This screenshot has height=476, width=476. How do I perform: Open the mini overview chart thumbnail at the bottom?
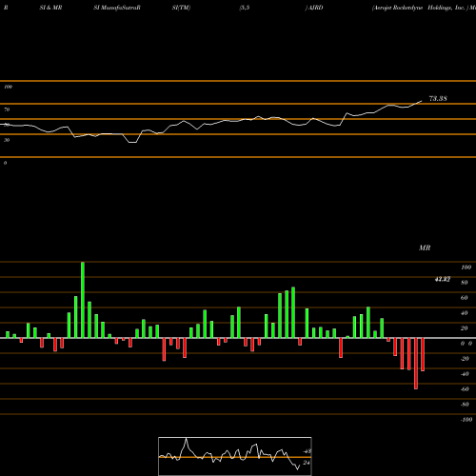(235, 456)
